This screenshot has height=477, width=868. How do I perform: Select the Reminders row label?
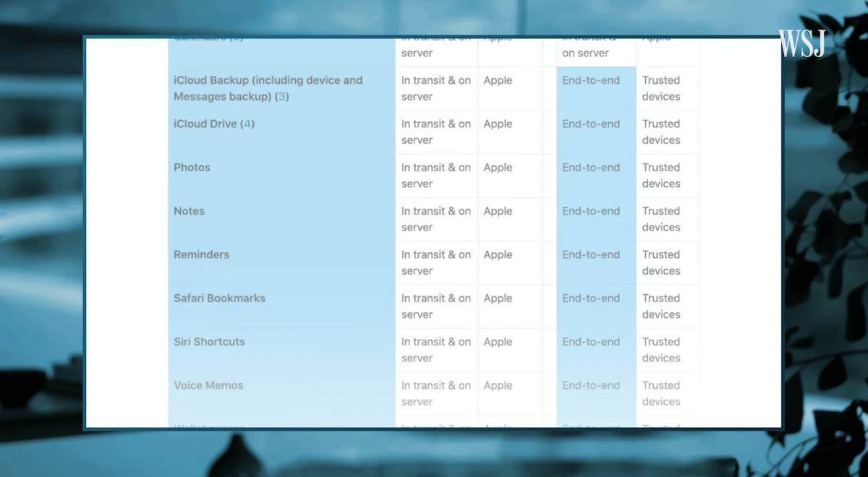(x=202, y=254)
